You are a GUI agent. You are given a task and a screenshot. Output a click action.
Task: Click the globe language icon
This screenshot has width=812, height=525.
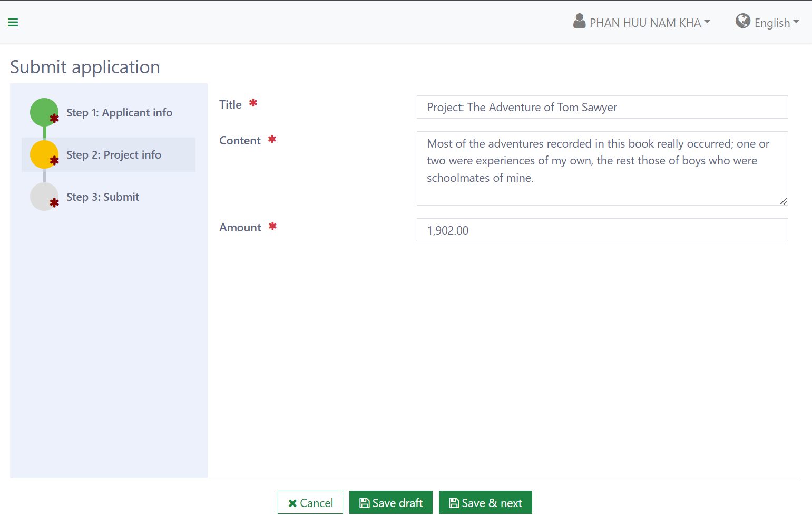click(743, 21)
